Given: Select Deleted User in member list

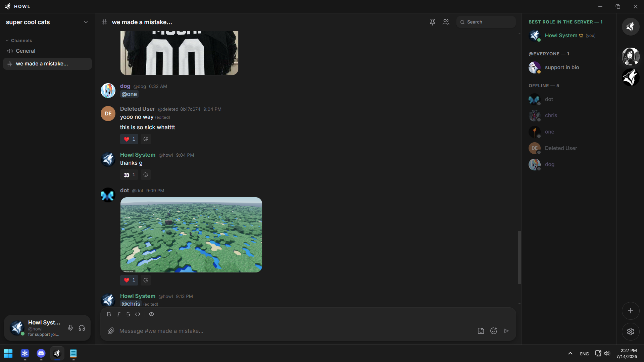Looking at the screenshot, I should (x=569, y=148).
